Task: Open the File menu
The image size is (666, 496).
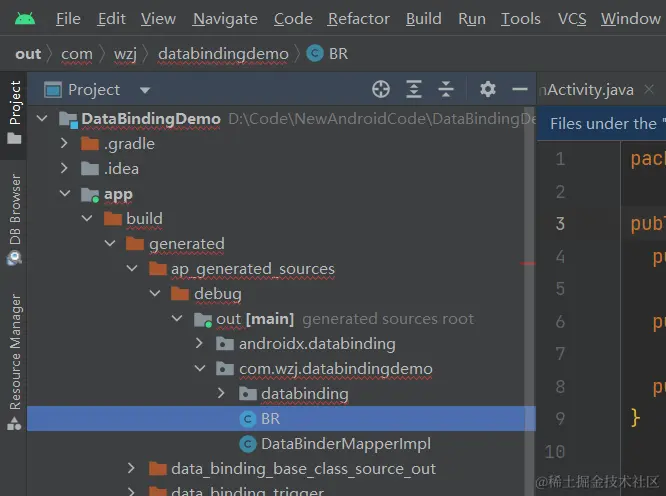Action: pos(68,19)
